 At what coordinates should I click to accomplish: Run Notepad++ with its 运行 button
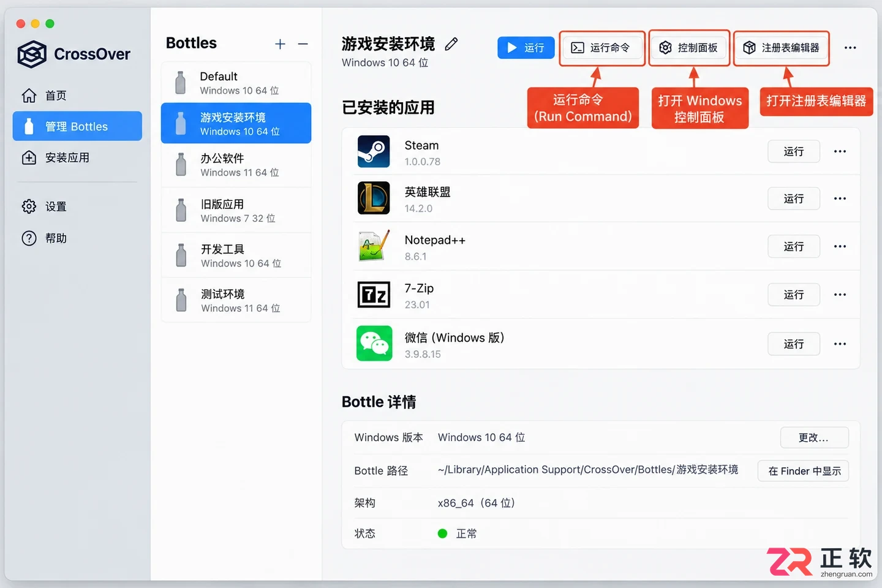pos(794,246)
